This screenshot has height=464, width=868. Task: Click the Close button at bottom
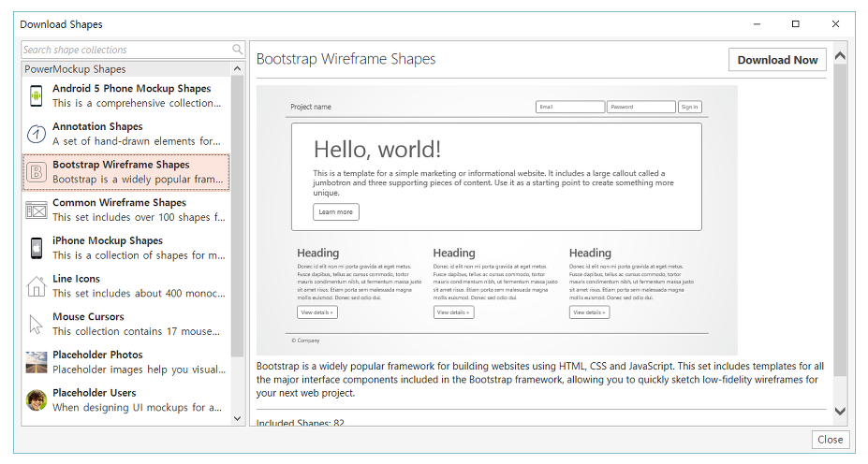(x=831, y=440)
